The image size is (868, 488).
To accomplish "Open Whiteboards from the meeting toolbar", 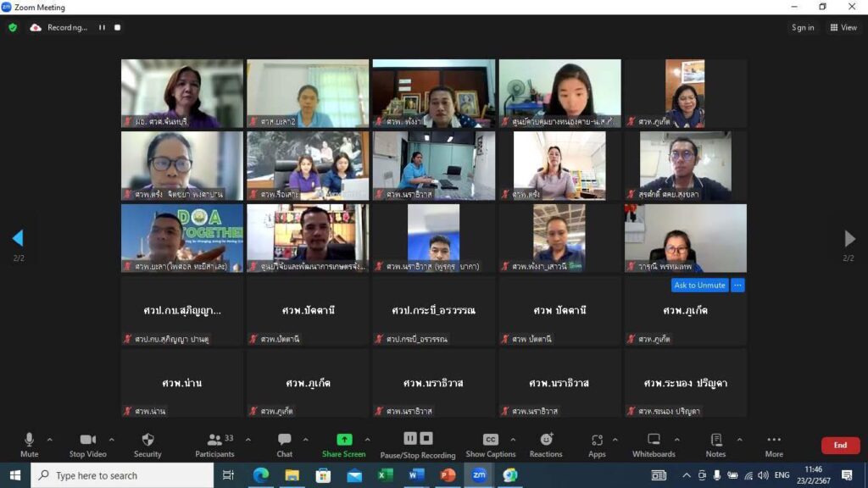I will pos(654,444).
